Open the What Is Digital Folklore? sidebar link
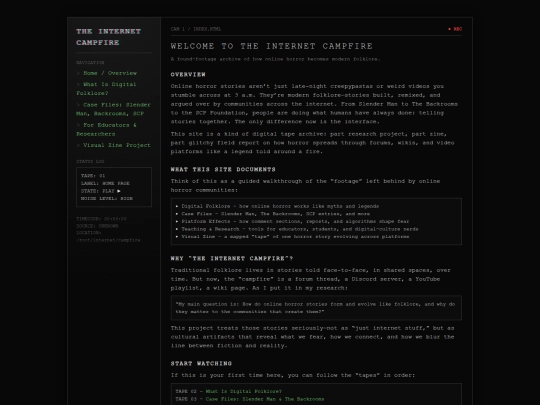540x405 pixels. click(x=106, y=89)
